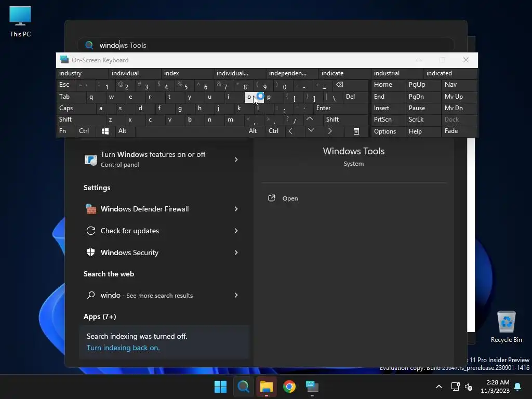The height and width of the screenshot is (399, 532).
Task: Open This PC desktop icon
Action: [20, 21]
